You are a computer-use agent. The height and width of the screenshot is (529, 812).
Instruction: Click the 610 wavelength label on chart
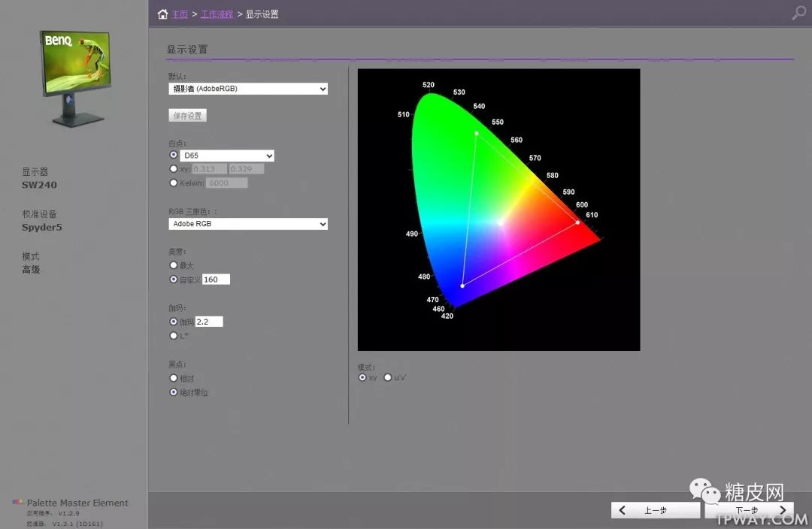pos(592,215)
